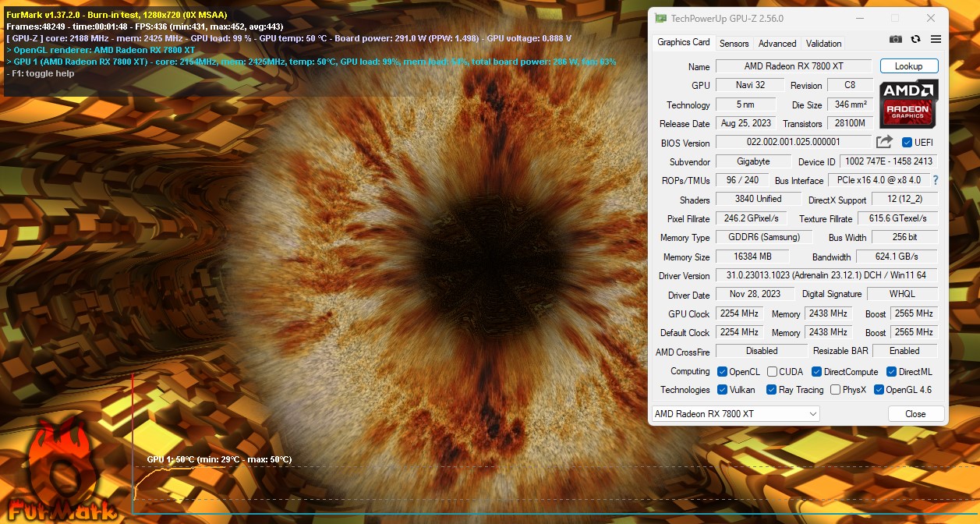Click the Close button in GPU-Z
This screenshot has height=524, width=980.
click(x=915, y=414)
